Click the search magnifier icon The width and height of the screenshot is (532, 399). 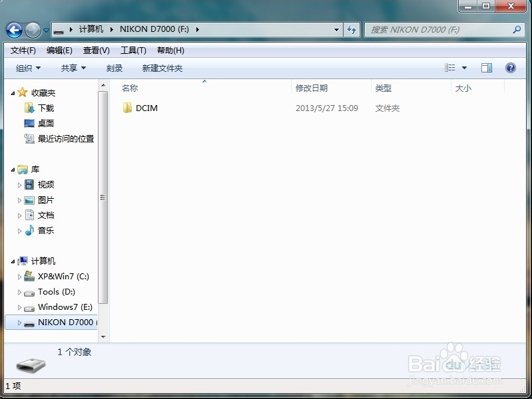click(x=517, y=29)
